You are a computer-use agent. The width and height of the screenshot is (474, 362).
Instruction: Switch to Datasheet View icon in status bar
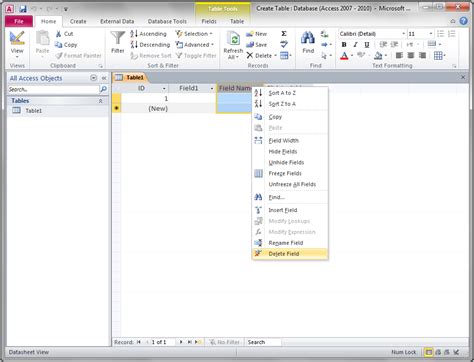[429, 352]
